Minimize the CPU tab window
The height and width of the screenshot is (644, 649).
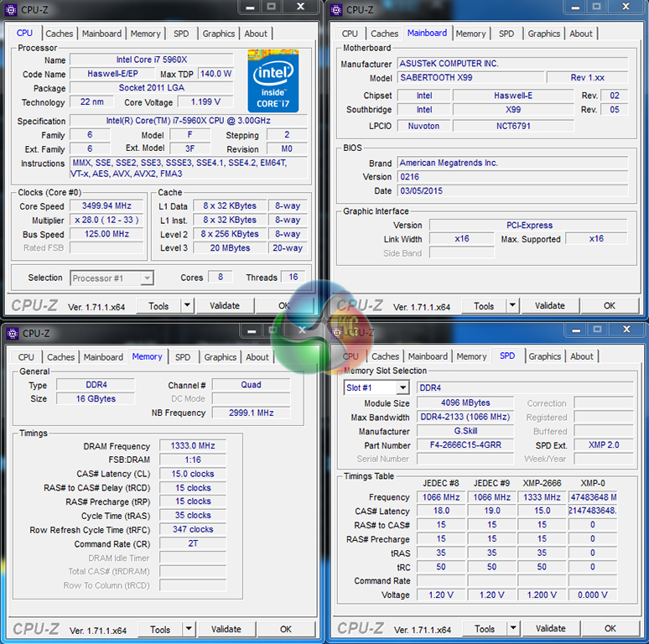(250, 7)
